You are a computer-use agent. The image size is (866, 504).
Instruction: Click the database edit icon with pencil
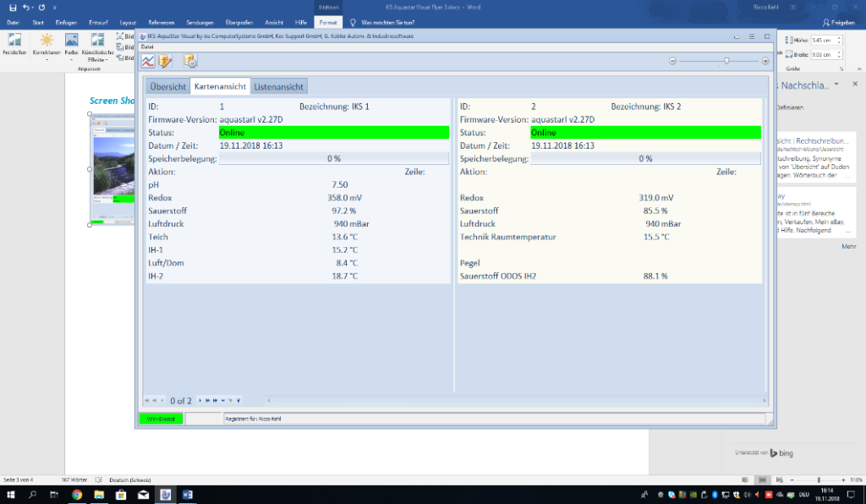pyautogui.click(x=166, y=61)
